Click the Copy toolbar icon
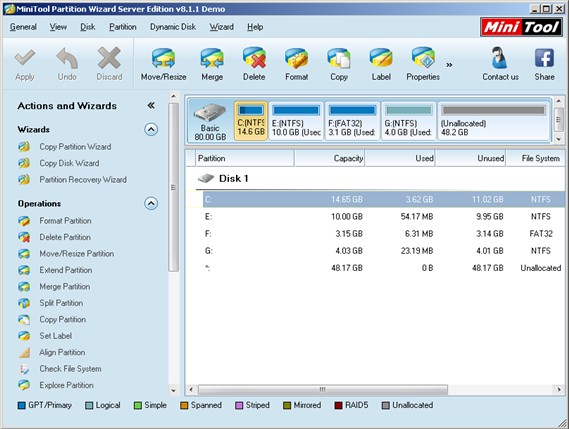Image resolution: width=569 pixels, height=429 pixels. (339, 58)
